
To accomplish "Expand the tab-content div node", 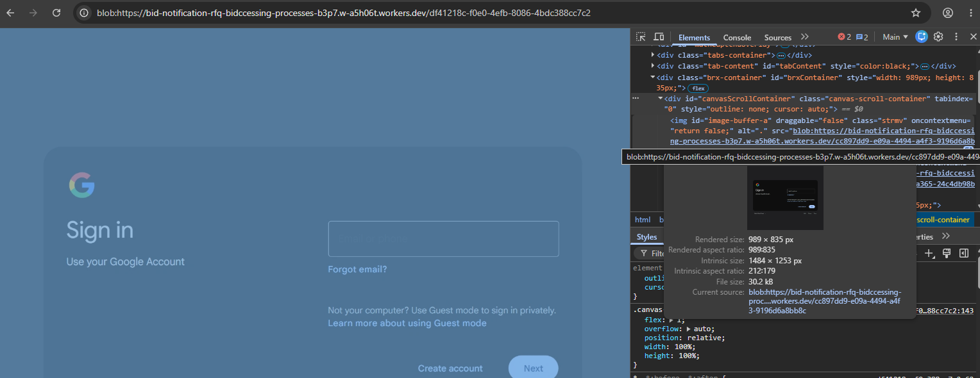I will 653,66.
